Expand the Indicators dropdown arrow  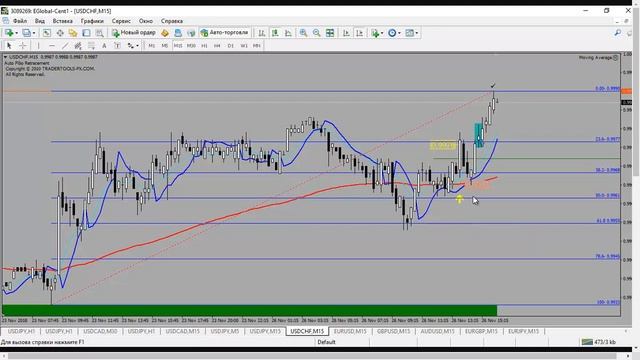pyautogui.click(x=382, y=33)
